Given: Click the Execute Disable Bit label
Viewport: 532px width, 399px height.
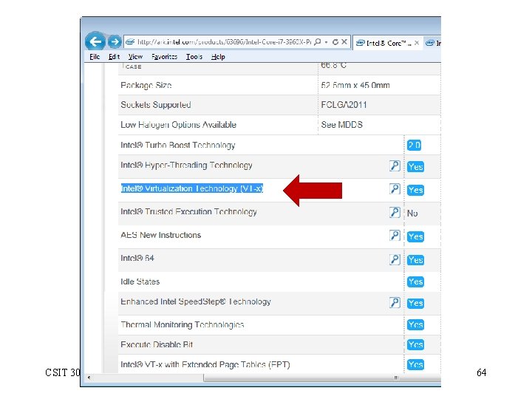Looking at the screenshot, I should coord(157,345).
